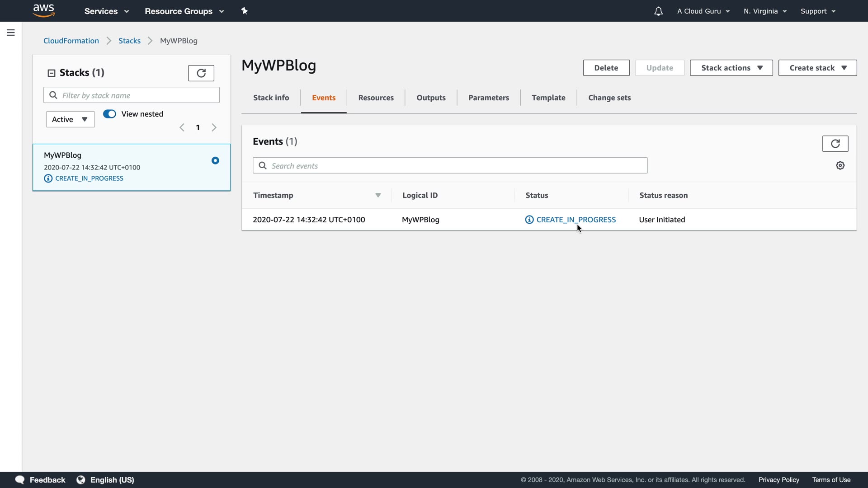Open events table settings gear
The height and width of the screenshot is (488, 868).
pyautogui.click(x=840, y=165)
